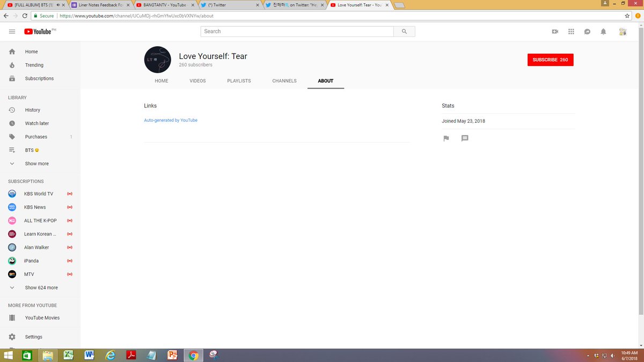
Task: Open the Auto-generated by YouTube link
Action: [171, 120]
